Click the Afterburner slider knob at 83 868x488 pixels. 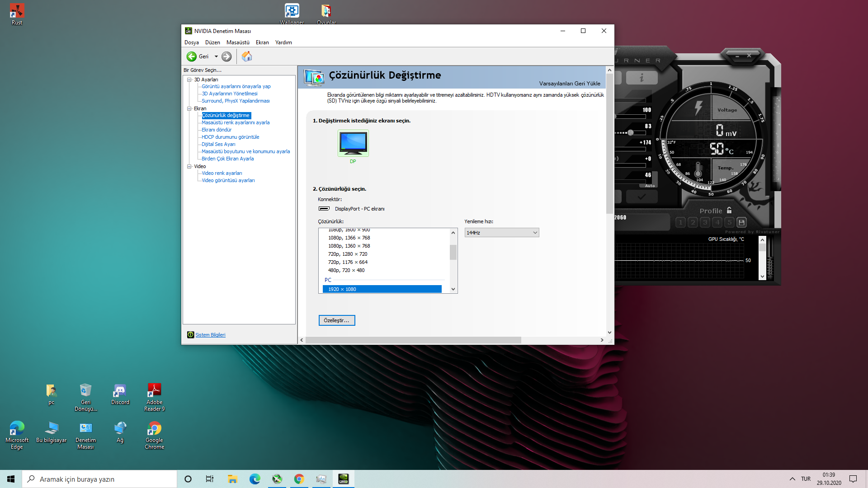[x=630, y=133]
